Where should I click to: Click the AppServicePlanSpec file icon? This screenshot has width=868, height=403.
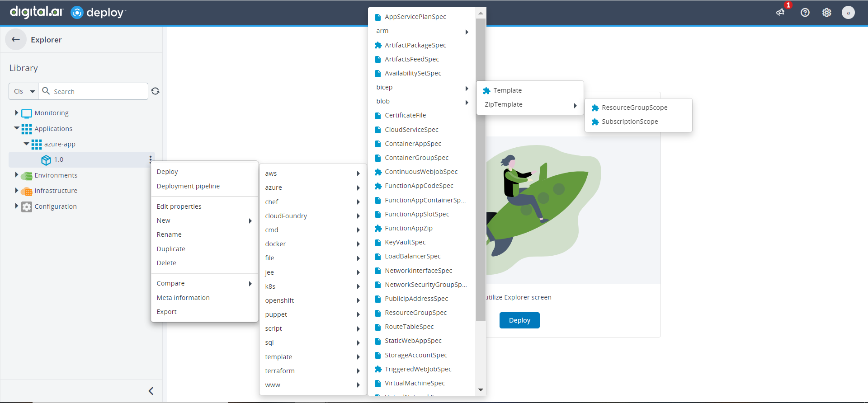tap(378, 17)
